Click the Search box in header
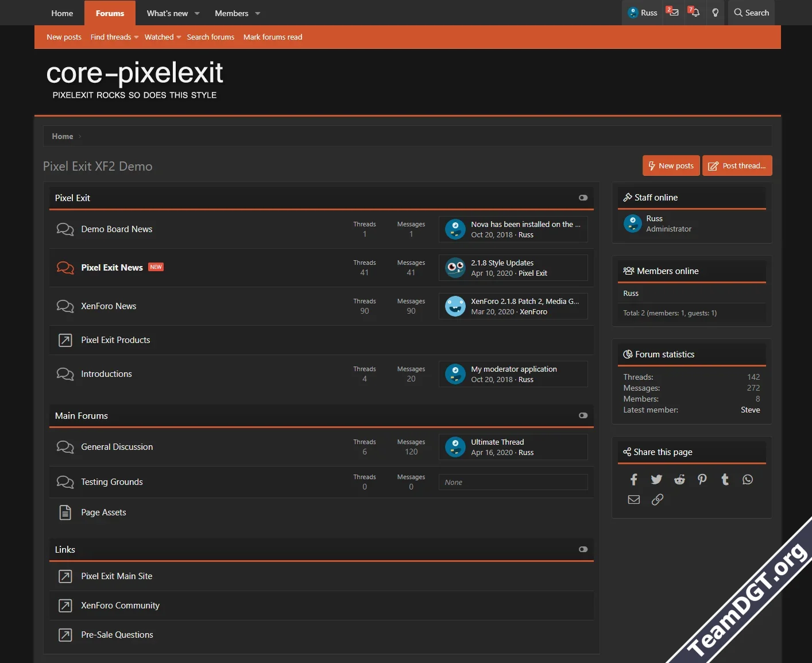This screenshot has height=663, width=812. coord(751,13)
